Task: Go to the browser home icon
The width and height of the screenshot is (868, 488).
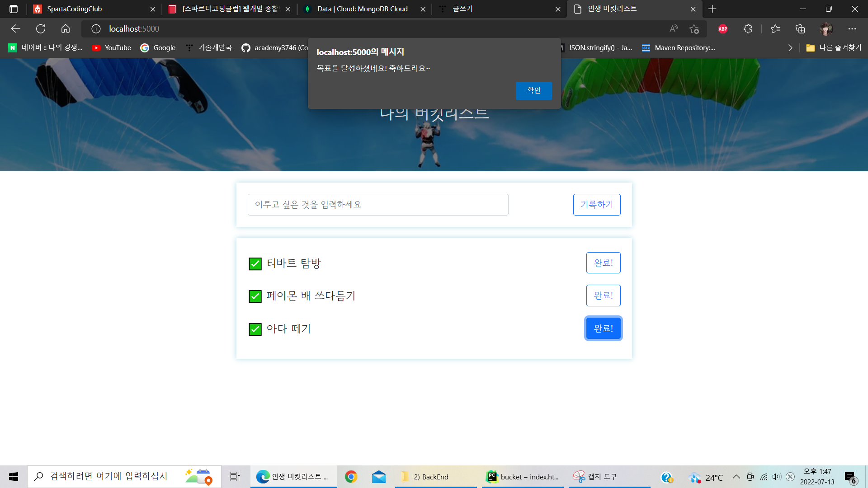Action: 66,29
